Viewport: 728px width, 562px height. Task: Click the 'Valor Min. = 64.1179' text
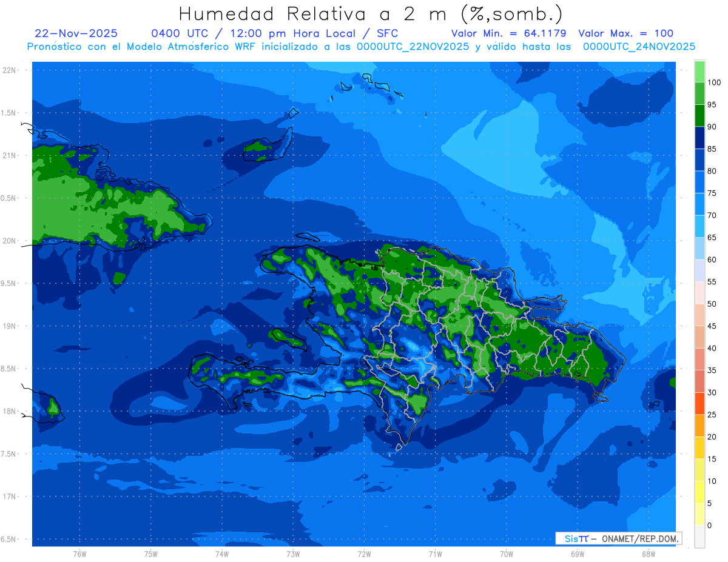508,33
